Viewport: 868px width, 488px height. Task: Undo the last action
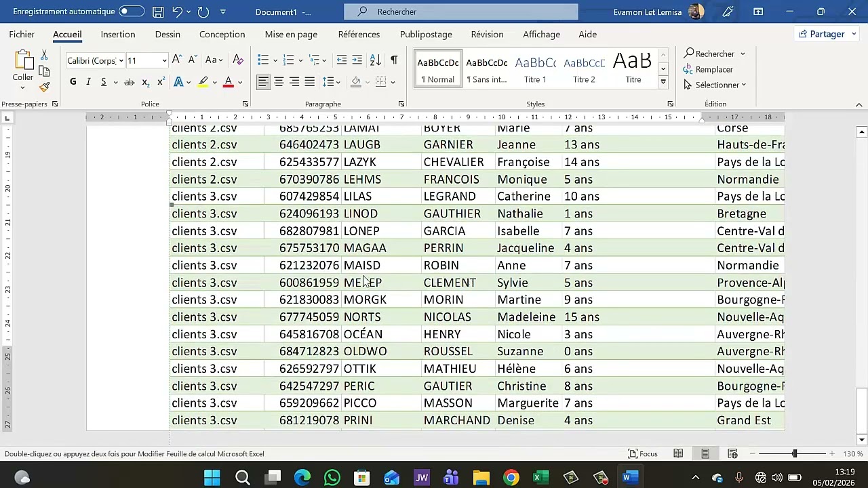coord(177,12)
